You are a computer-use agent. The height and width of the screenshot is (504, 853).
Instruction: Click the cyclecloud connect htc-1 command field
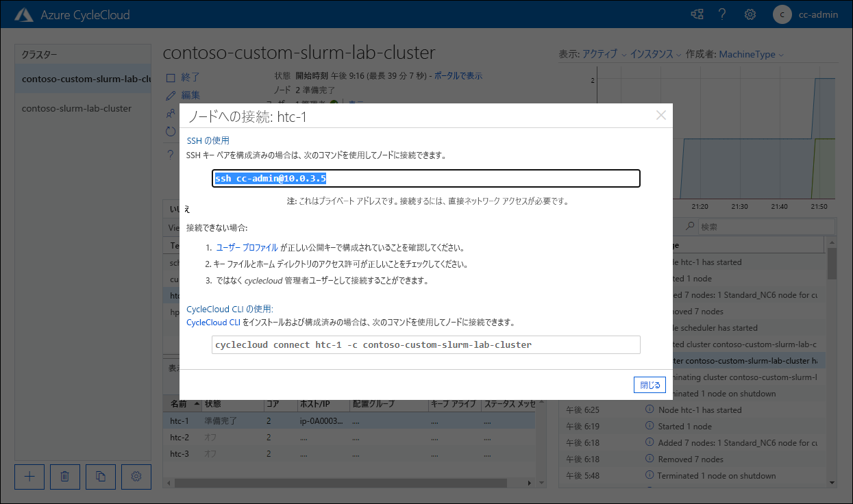pyautogui.click(x=426, y=344)
